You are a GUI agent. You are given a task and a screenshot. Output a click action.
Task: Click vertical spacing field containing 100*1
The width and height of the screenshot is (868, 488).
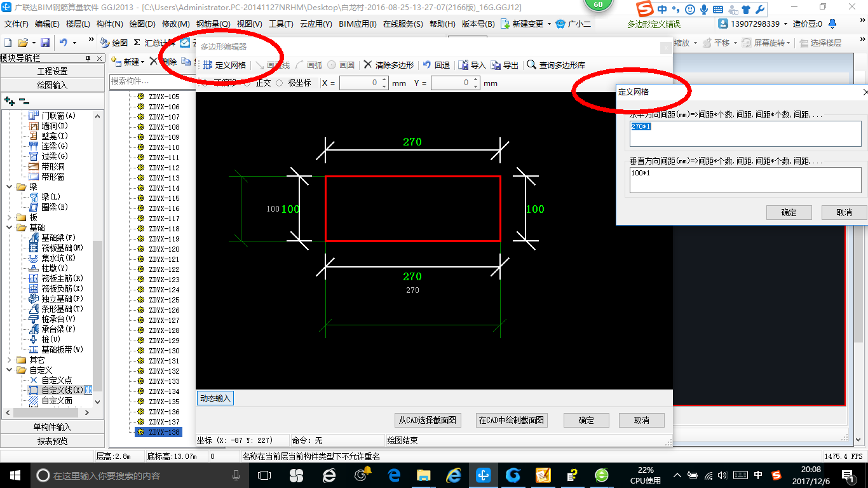745,180
